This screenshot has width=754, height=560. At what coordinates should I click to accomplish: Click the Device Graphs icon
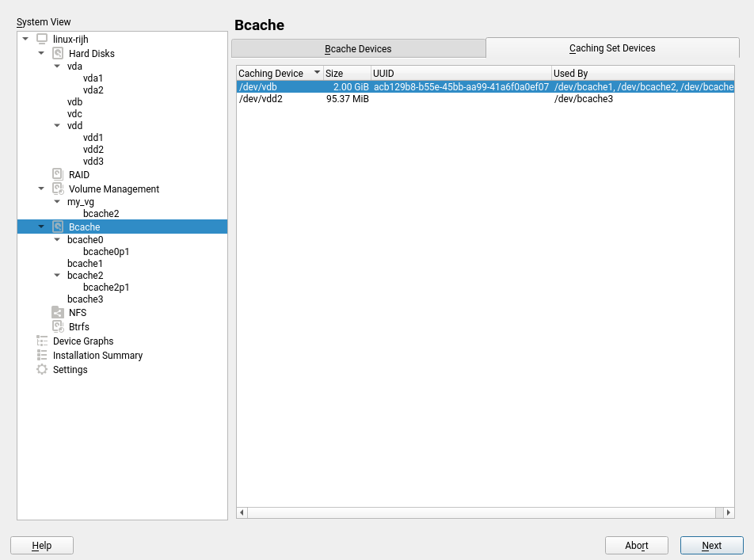[42, 341]
